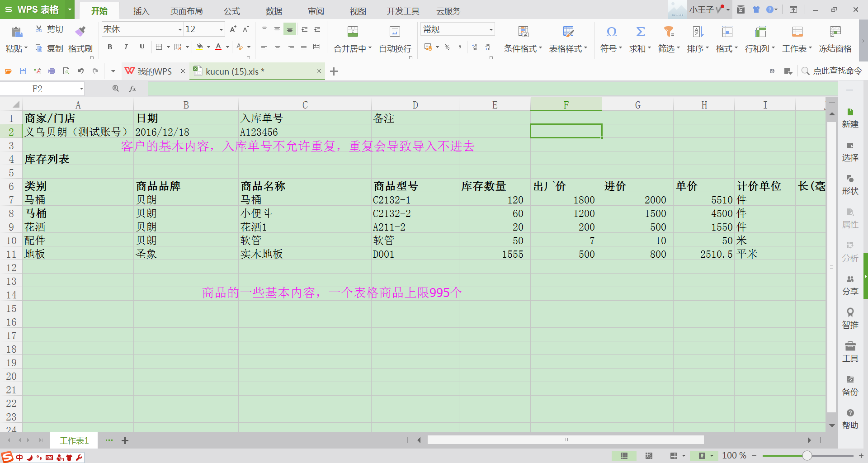
Task: Click the formula bar input field
Action: click(492, 89)
